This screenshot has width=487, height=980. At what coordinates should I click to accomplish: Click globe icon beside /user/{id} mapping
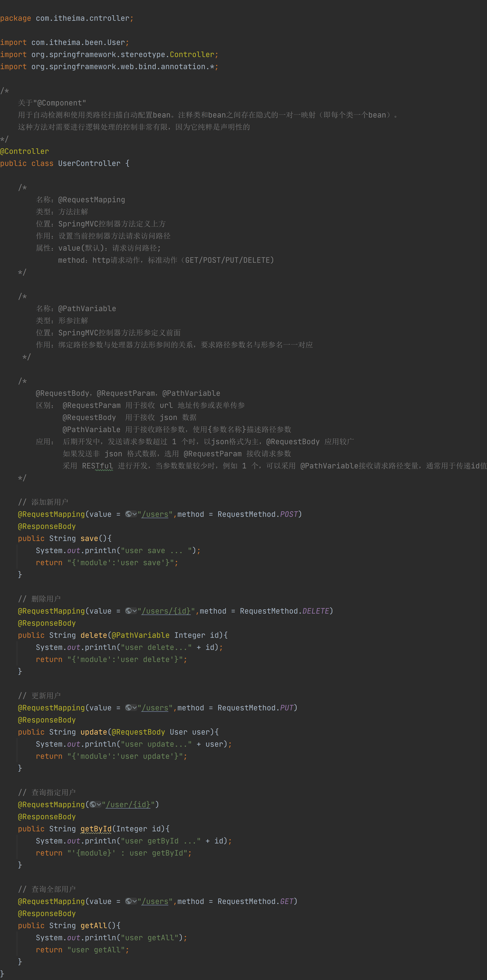(x=93, y=804)
